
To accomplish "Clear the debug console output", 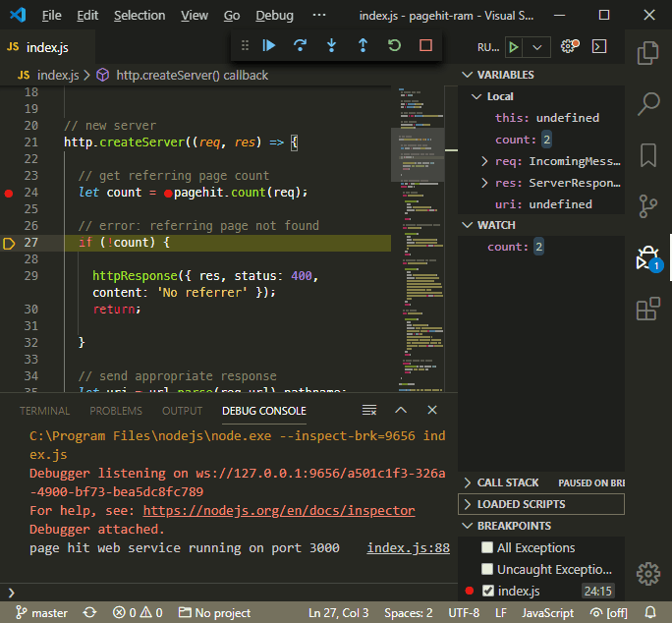I will (x=369, y=411).
